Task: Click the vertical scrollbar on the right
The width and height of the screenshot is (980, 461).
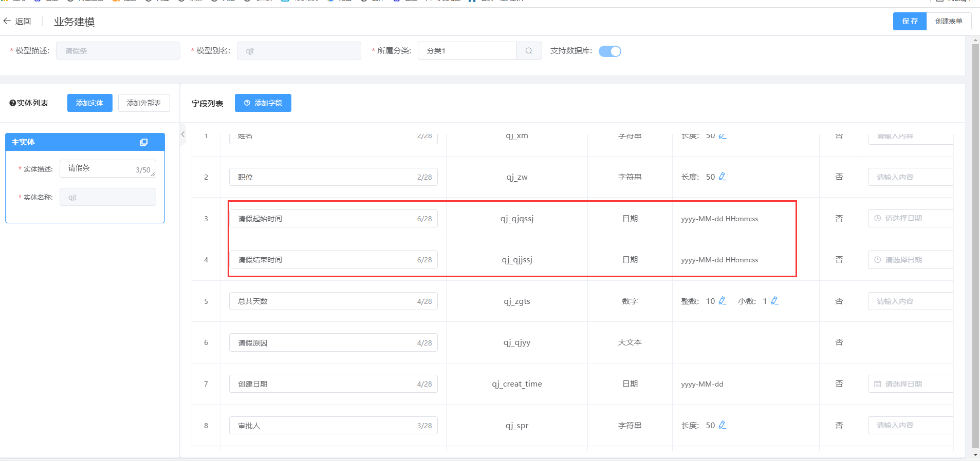Action: click(x=975, y=246)
